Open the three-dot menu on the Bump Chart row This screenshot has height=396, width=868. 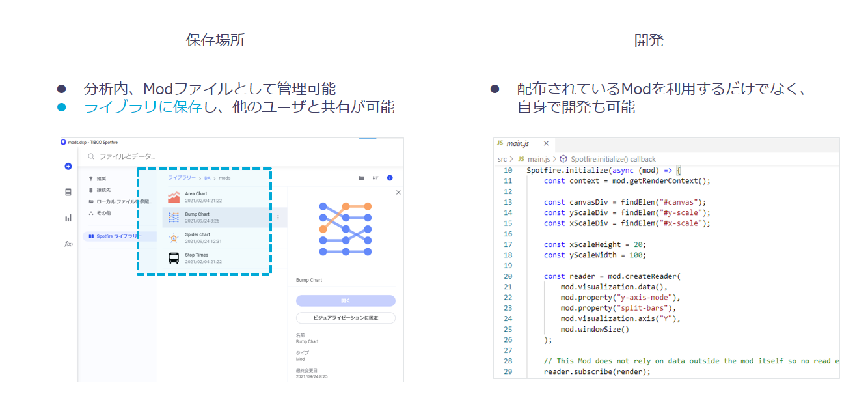[x=278, y=218]
